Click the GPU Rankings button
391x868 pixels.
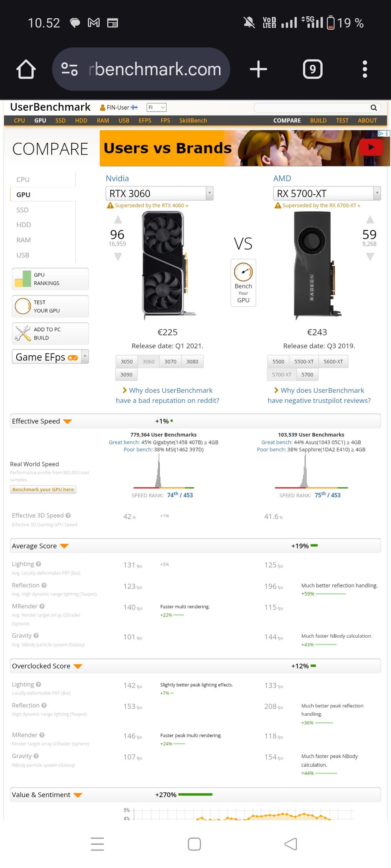(51, 279)
